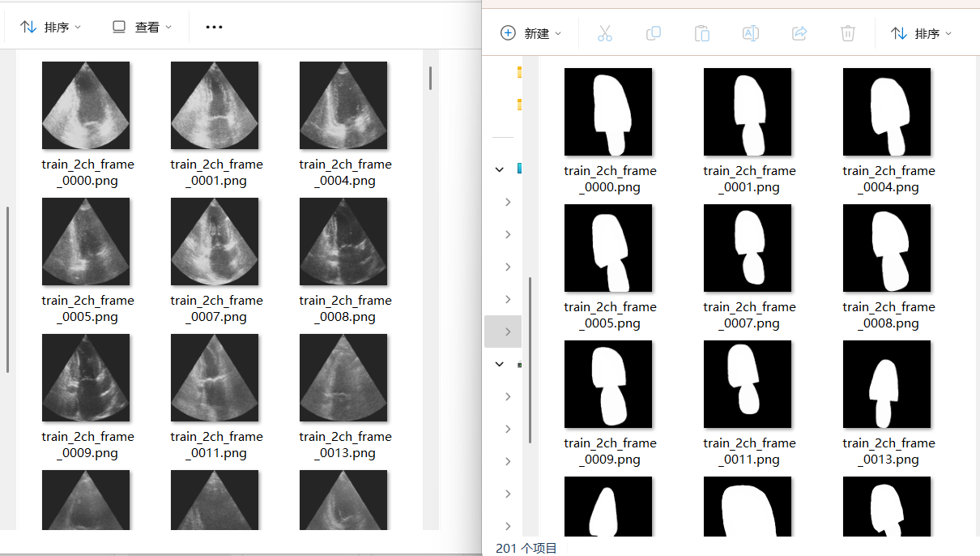980x556 pixels.
Task: Select ultrasound thumbnail train_2ch_frame_0004.png in left window
Action: [x=343, y=105]
